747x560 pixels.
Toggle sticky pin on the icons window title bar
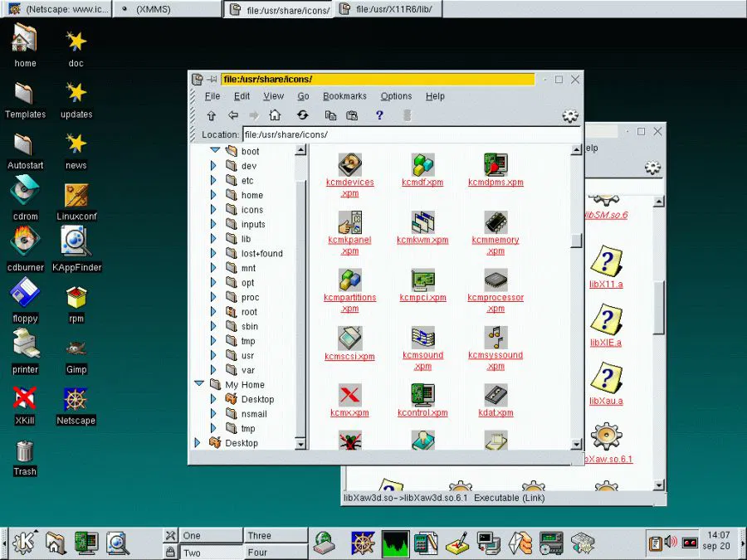(x=212, y=80)
